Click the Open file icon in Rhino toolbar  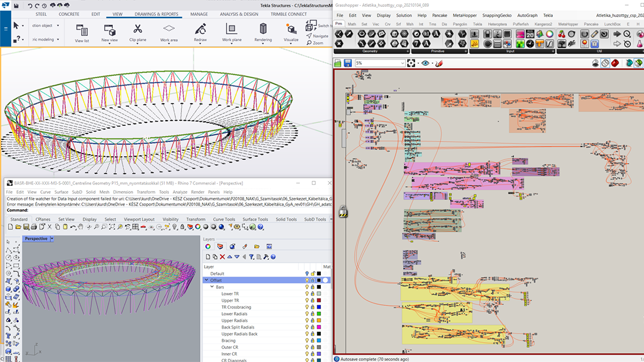tap(18, 227)
